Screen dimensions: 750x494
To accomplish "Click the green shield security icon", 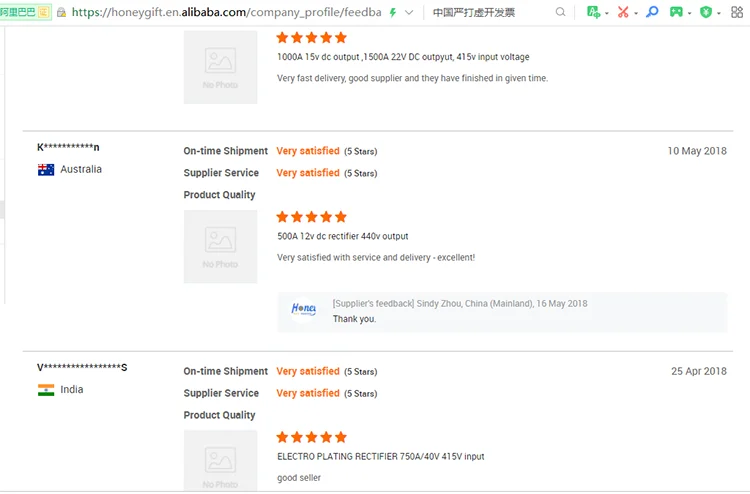I will point(706,12).
